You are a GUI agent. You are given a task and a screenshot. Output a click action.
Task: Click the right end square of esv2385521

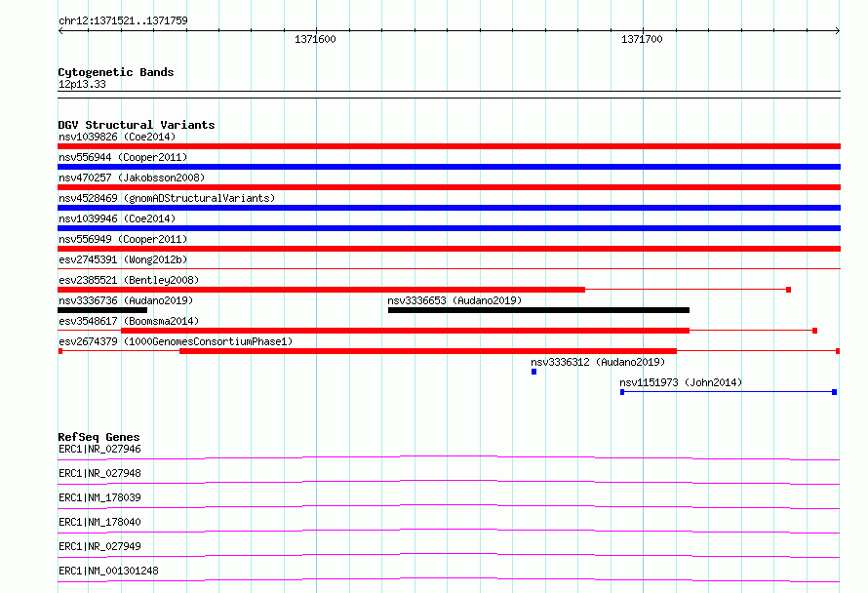click(x=788, y=290)
